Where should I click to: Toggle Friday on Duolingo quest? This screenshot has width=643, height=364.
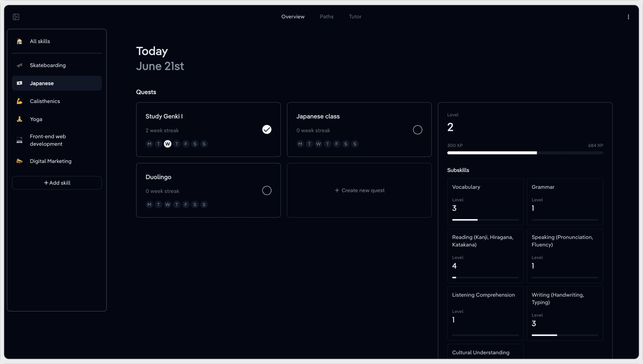(186, 204)
